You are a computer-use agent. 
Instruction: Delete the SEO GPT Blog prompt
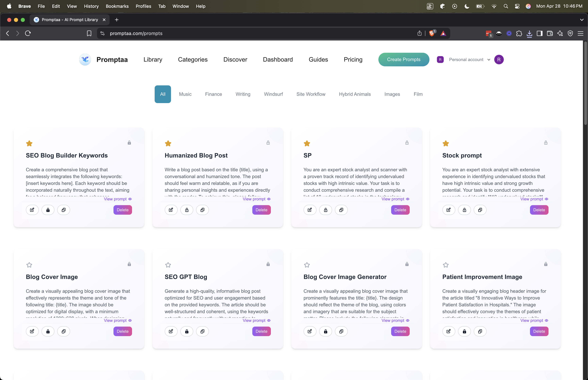click(x=261, y=331)
